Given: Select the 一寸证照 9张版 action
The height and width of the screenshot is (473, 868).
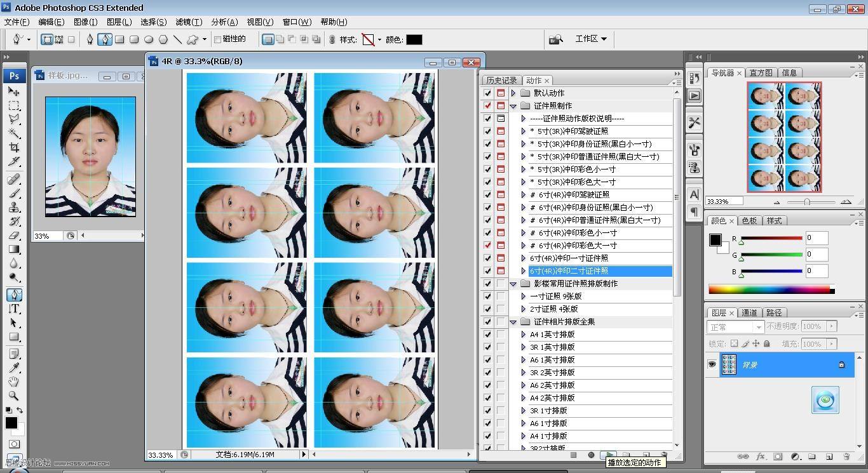Looking at the screenshot, I should coord(556,296).
